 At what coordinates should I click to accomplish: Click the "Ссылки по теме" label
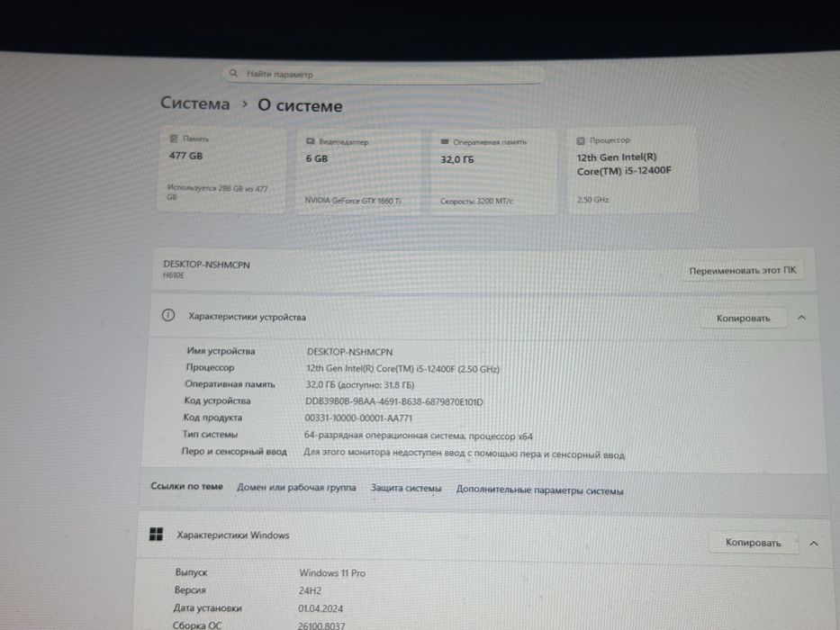[186, 486]
